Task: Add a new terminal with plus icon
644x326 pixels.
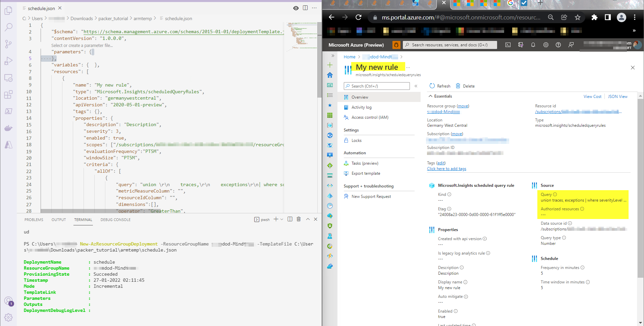Action: [276, 219]
